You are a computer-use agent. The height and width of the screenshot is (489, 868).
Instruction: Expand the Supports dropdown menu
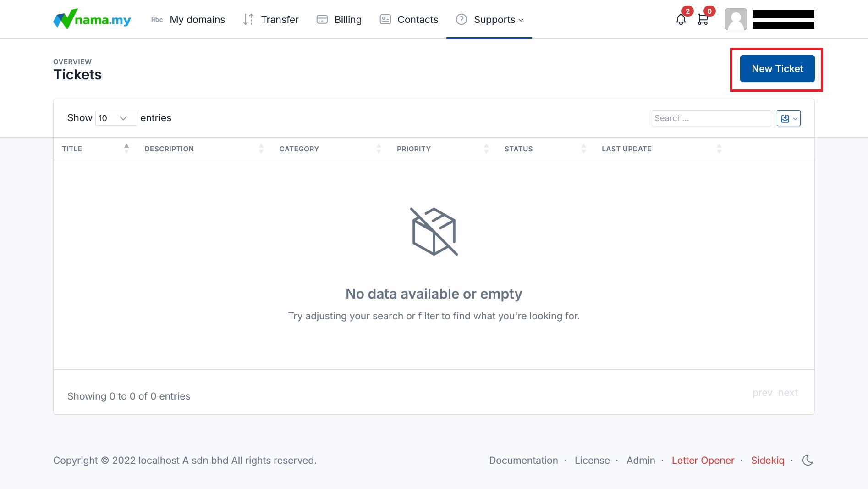(489, 19)
